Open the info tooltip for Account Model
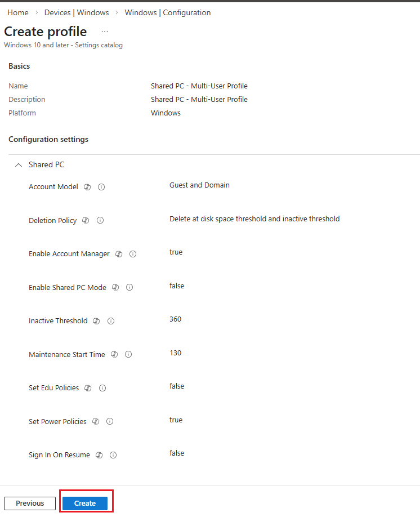420x517 pixels. [x=101, y=187]
